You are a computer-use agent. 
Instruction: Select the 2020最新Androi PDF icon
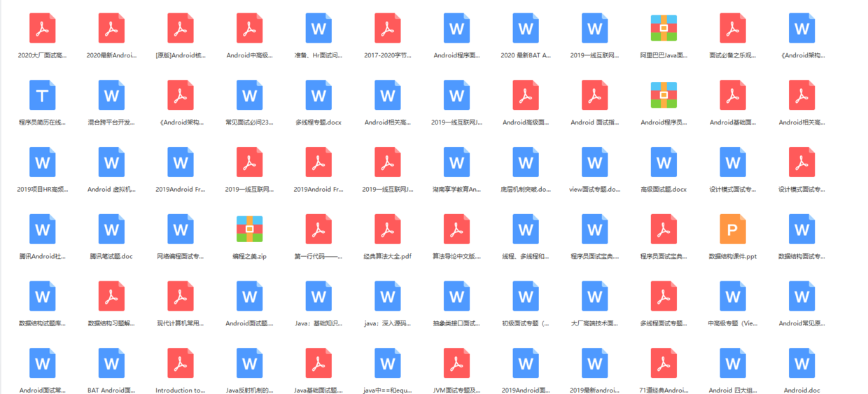tap(111, 28)
